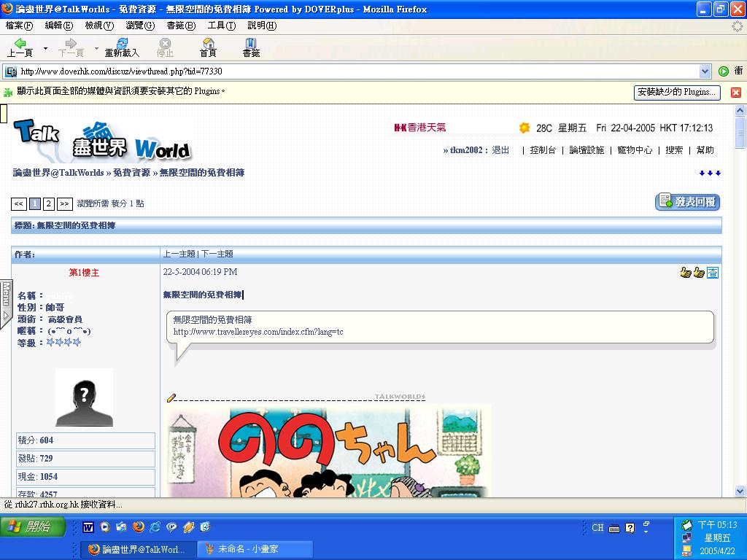Open the 檔案 (File) menu
The image size is (747, 560).
click(19, 26)
